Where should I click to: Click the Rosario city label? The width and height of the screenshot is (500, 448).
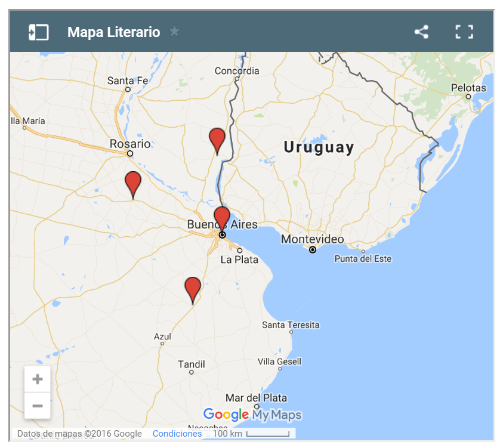pos(130,144)
